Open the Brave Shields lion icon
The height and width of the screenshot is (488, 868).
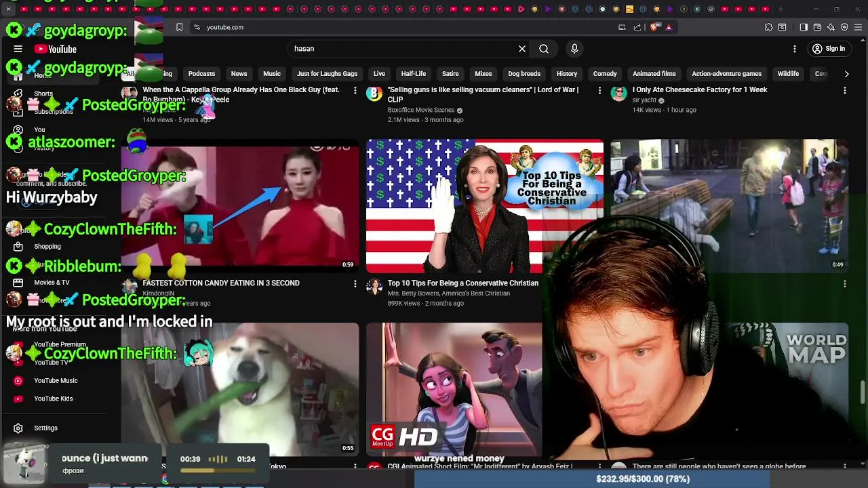[654, 27]
